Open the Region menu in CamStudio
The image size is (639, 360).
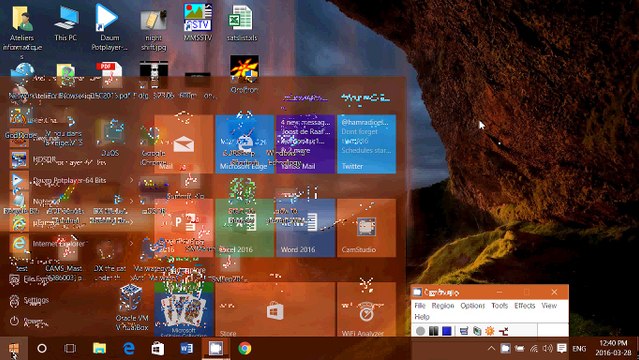point(443,305)
